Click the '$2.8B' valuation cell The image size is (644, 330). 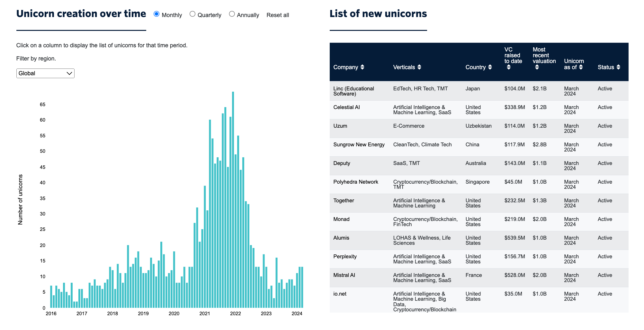point(540,145)
